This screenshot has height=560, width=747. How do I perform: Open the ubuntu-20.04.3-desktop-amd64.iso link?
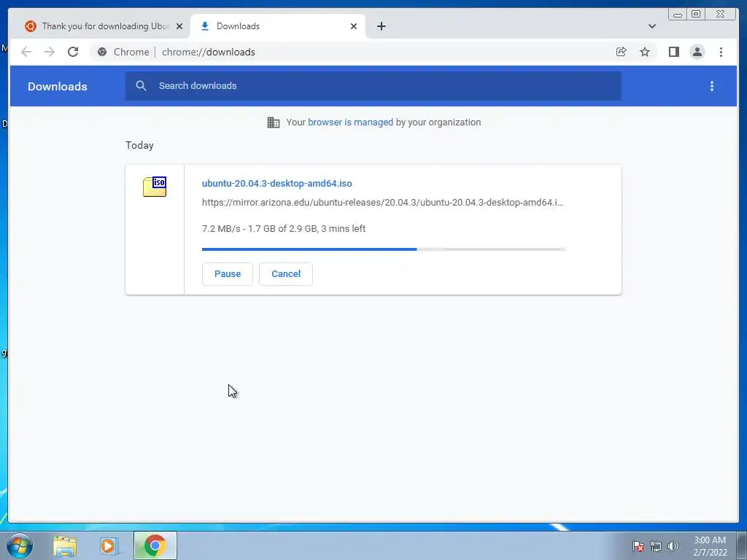[276, 183]
